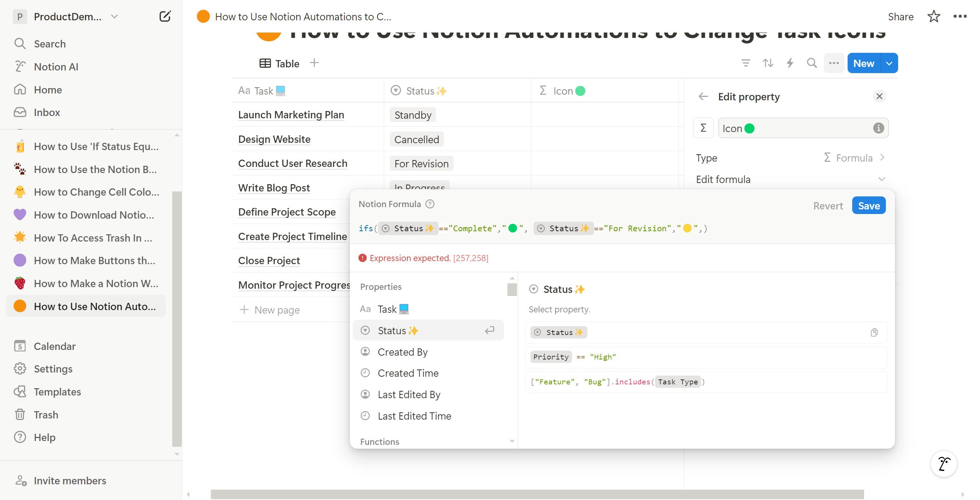Open automations with the lightning icon
This screenshot has height=500, width=980.
(x=790, y=63)
